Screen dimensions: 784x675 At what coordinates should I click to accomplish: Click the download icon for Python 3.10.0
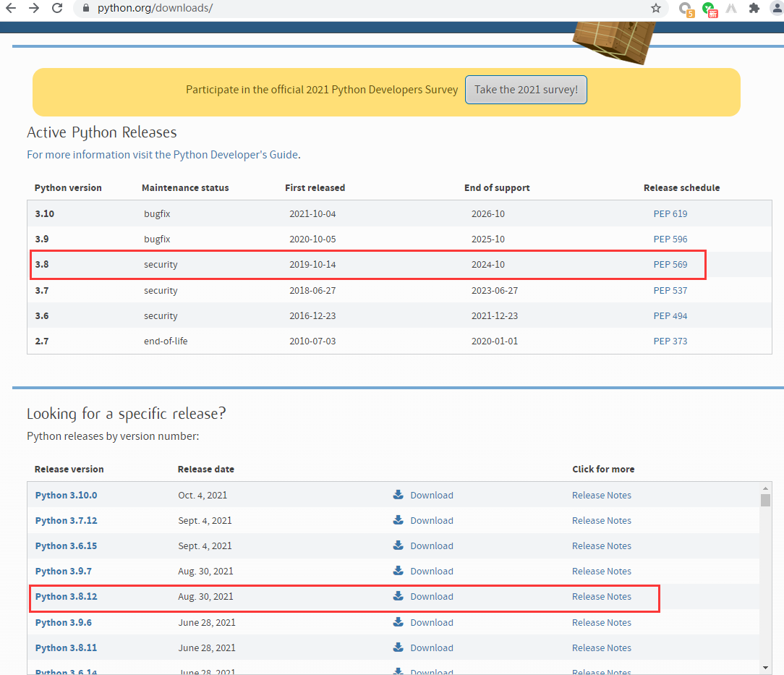tap(398, 495)
